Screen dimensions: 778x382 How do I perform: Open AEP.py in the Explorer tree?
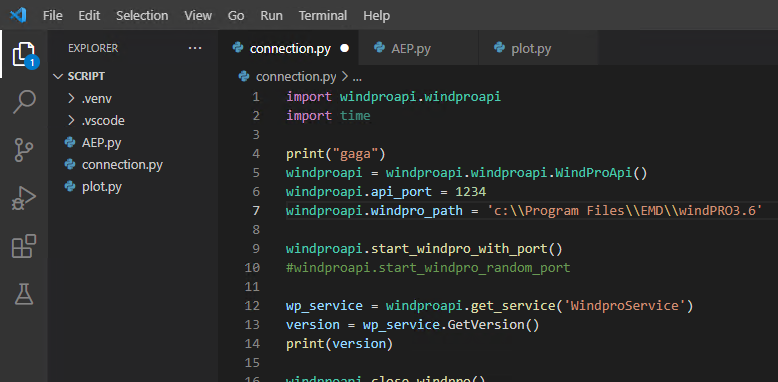[101, 143]
